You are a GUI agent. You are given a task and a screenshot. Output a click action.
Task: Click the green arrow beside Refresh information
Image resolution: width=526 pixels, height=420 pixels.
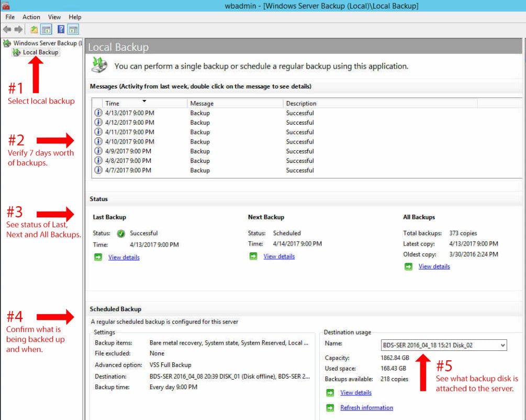[x=330, y=407]
